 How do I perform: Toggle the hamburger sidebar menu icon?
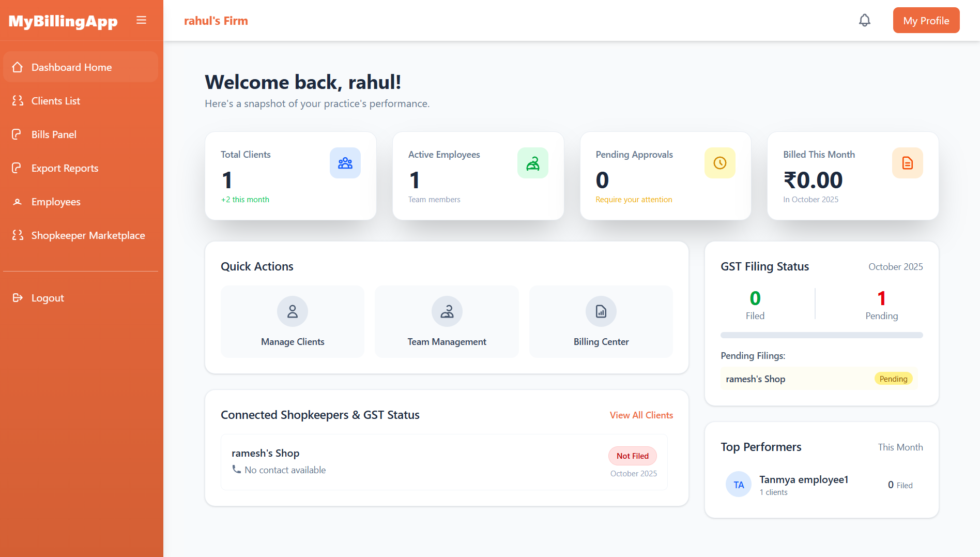(x=141, y=20)
